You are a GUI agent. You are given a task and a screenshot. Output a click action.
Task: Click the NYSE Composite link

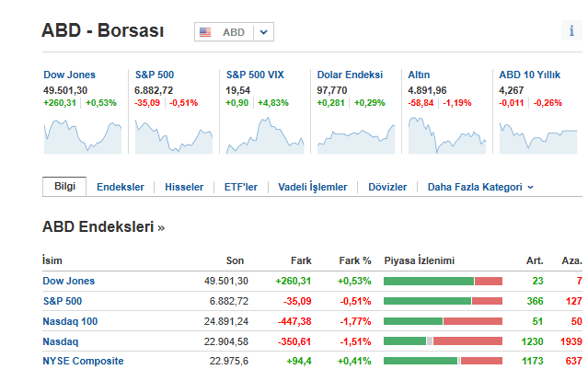(83, 361)
